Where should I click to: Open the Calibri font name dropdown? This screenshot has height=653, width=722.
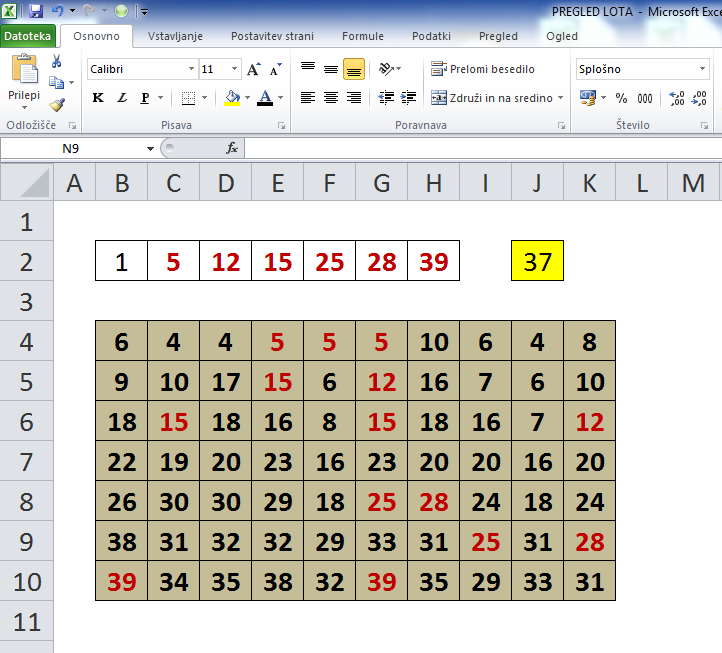191,69
